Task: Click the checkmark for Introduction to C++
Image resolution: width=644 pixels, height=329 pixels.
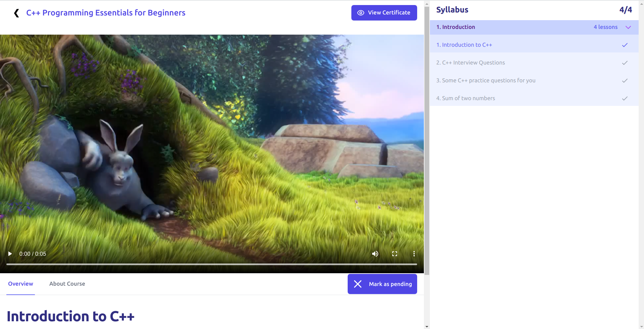Action: (625, 45)
